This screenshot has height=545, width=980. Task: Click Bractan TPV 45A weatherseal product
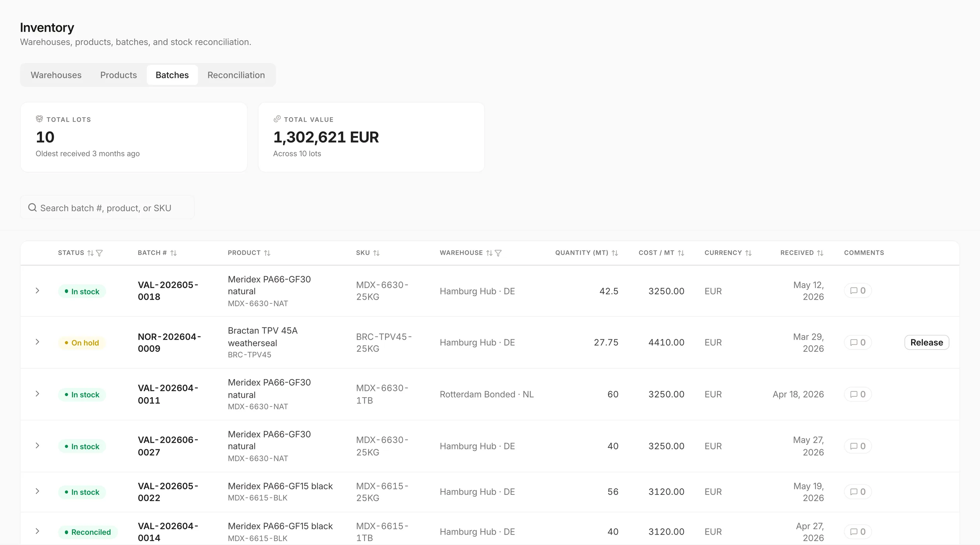tap(262, 337)
